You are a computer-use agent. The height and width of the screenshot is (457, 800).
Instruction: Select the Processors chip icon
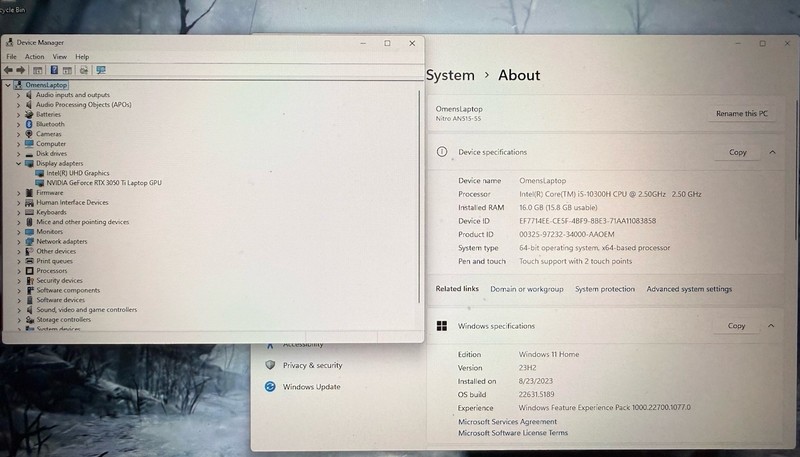pyautogui.click(x=29, y=271)
